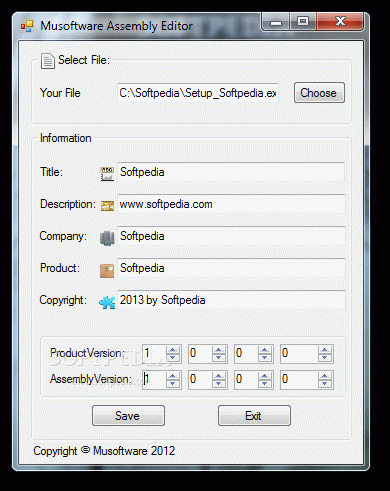This screenshot has height=491, width=390.
Task: Maximize the Assembly Editor window
Action: (303, 22)
